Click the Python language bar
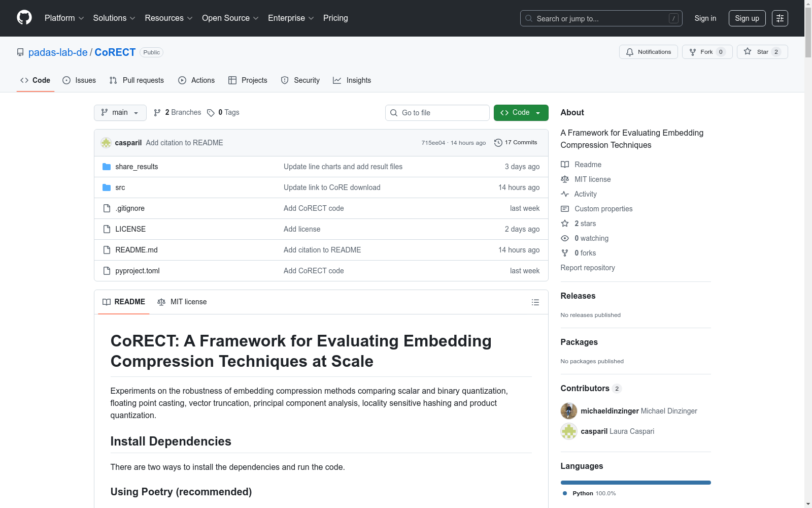 tap(636, 483)
